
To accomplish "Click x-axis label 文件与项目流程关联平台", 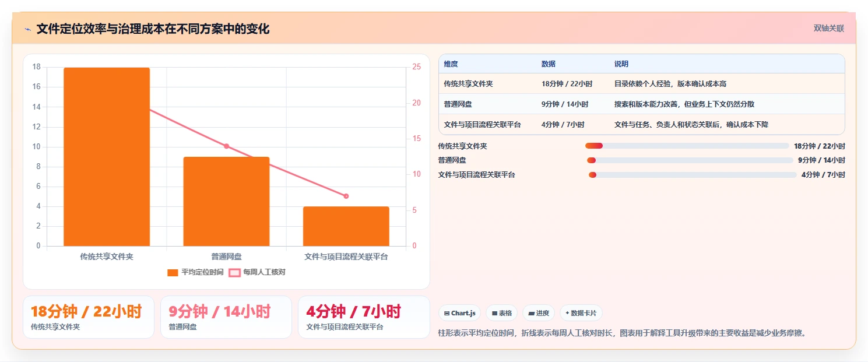I will point(346,256).
